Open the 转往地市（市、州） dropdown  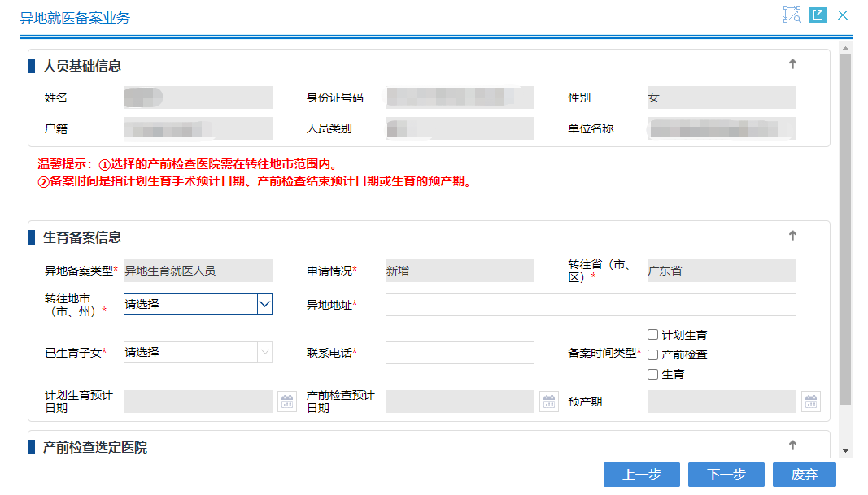coord(264,303)
